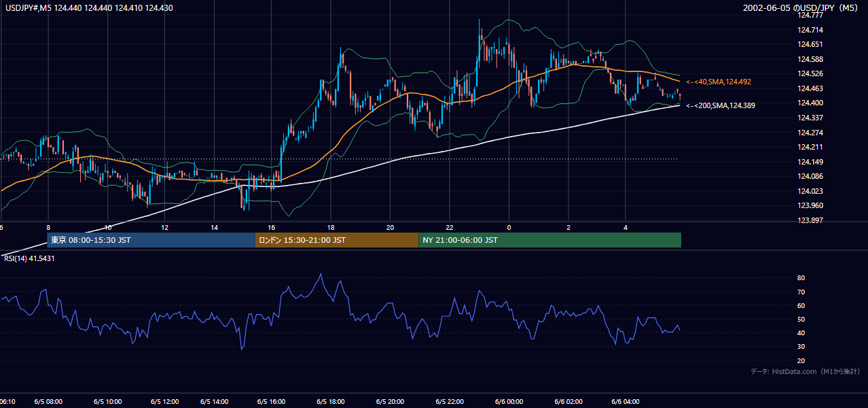Image resolution: width=868 pixels, height=408 pixels.
Task: Click price axis value 124.651
Action: pyautogui.click(x=811, y=44)
